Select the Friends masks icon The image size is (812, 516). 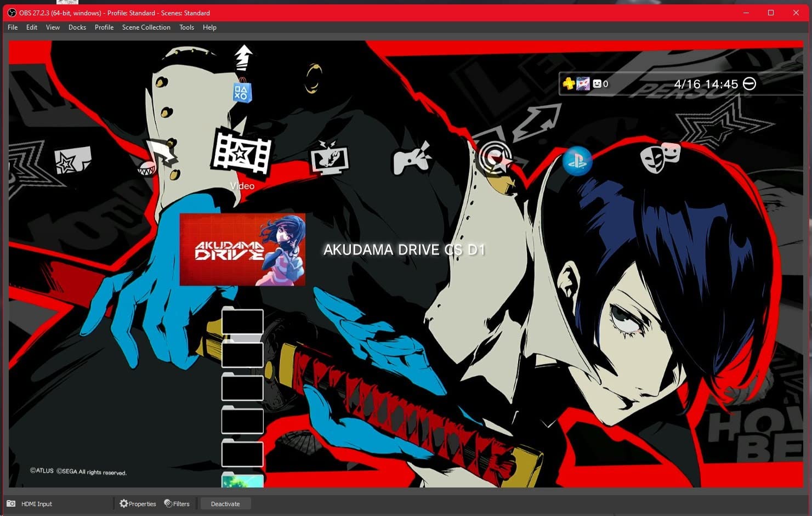click(x=660, y=158)
